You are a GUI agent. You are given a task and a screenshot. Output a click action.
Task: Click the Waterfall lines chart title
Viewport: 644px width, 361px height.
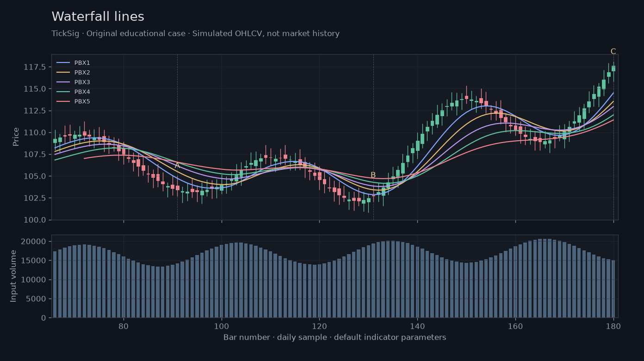click(x=98, y=17)
